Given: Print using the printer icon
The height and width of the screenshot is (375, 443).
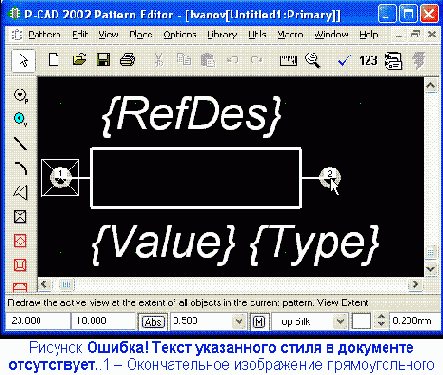Looking at the screenshot, I should click(x=128, y=60).
